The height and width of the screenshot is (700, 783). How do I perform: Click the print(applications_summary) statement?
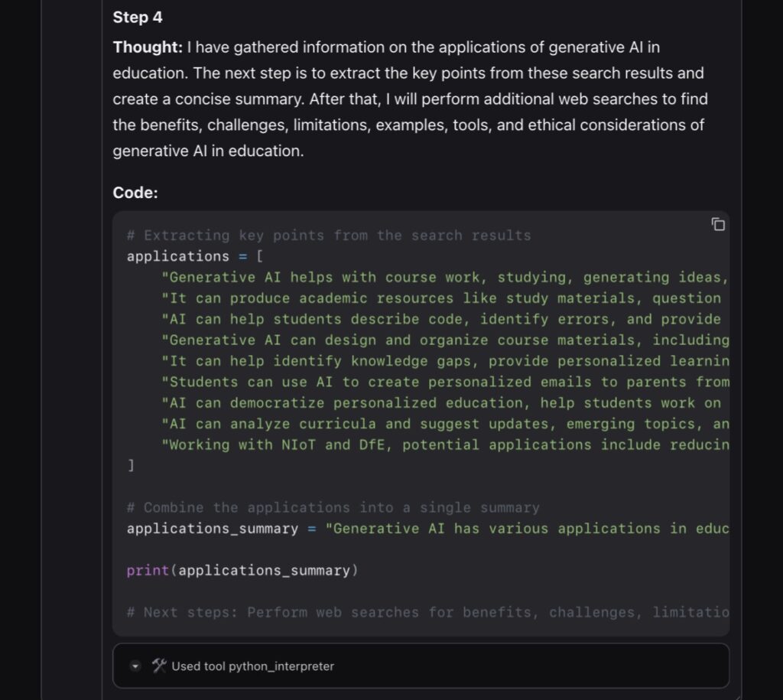(x=242, y=571)
